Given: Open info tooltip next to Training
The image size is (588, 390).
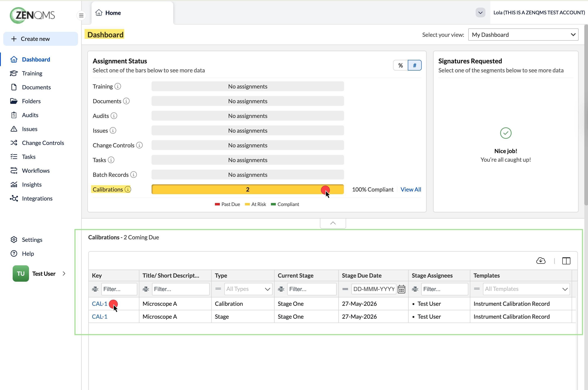Looking at the screenshot, I should 118,86.
